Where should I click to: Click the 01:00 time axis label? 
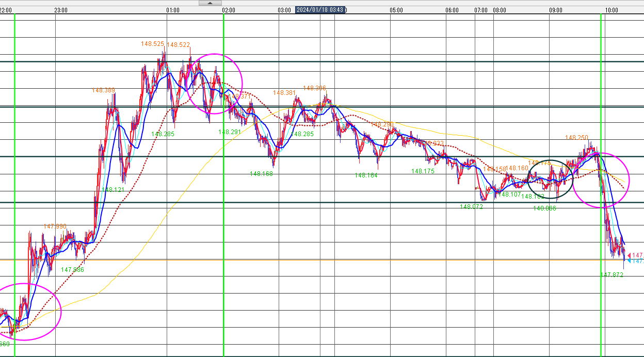point(173,10)
